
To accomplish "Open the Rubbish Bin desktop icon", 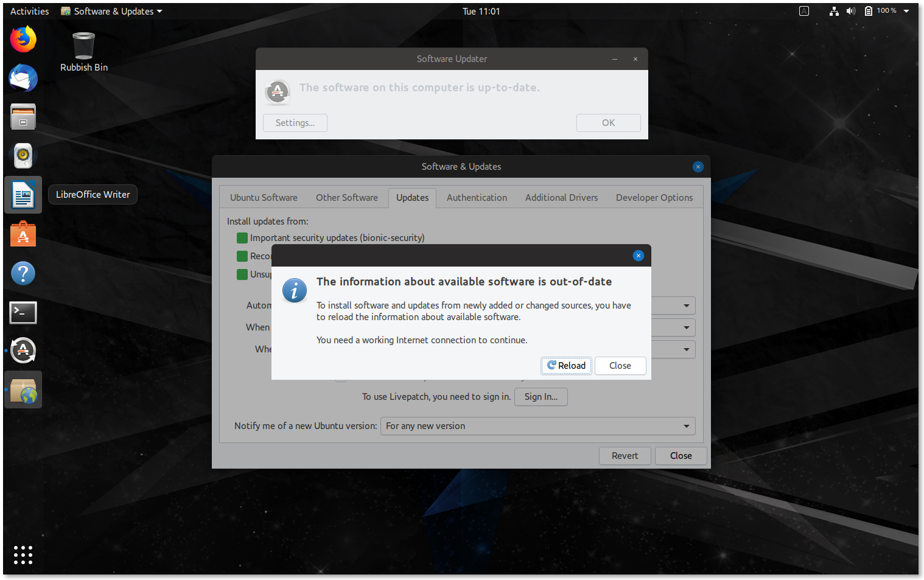I will tap(84, 52).
